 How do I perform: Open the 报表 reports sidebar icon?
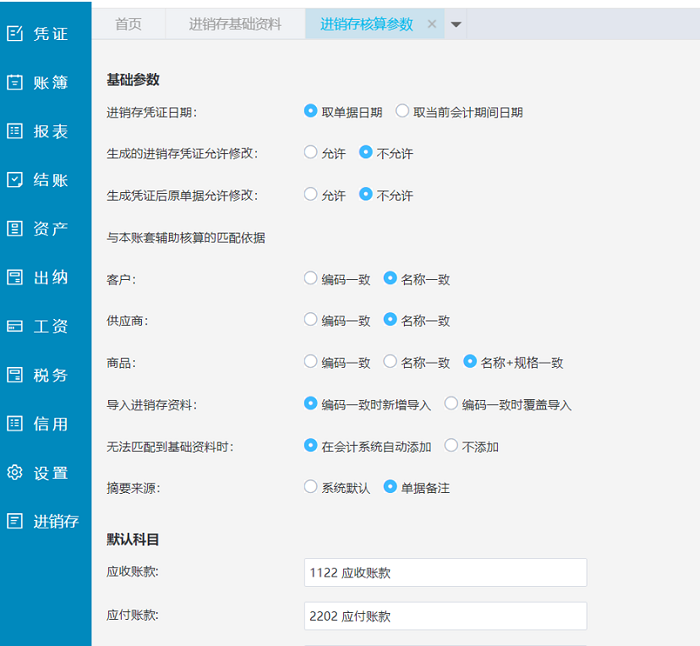point(15,131)
